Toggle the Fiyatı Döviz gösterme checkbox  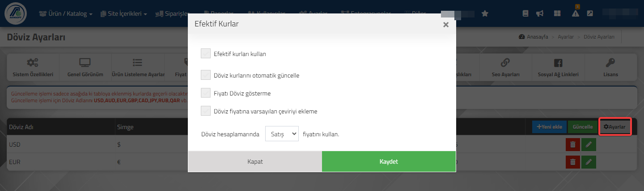206,93
